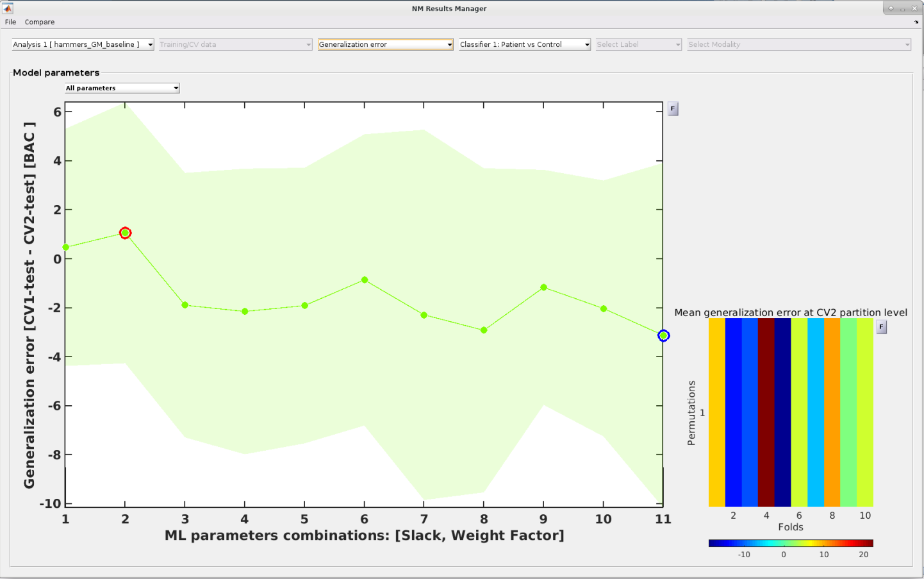Screen dimensions: 924x579
Task: Click the ML parameters combinations x-axis label
Action: [x=365, y=535]
